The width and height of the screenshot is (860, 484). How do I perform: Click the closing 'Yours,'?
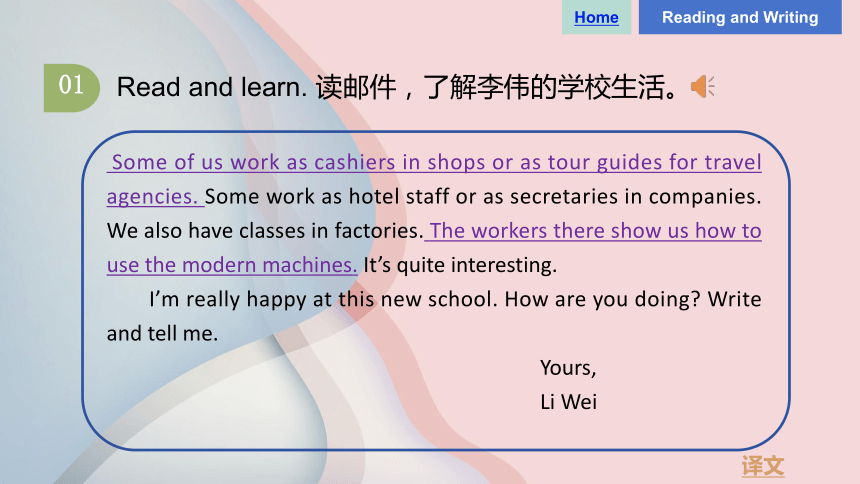point(568,368)
